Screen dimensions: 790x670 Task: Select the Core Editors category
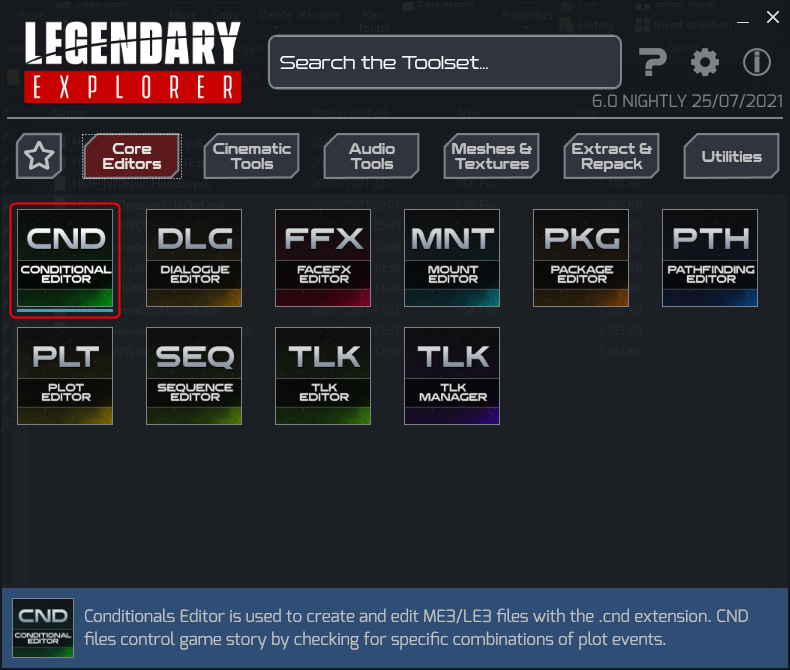click(x=132, y=156)
